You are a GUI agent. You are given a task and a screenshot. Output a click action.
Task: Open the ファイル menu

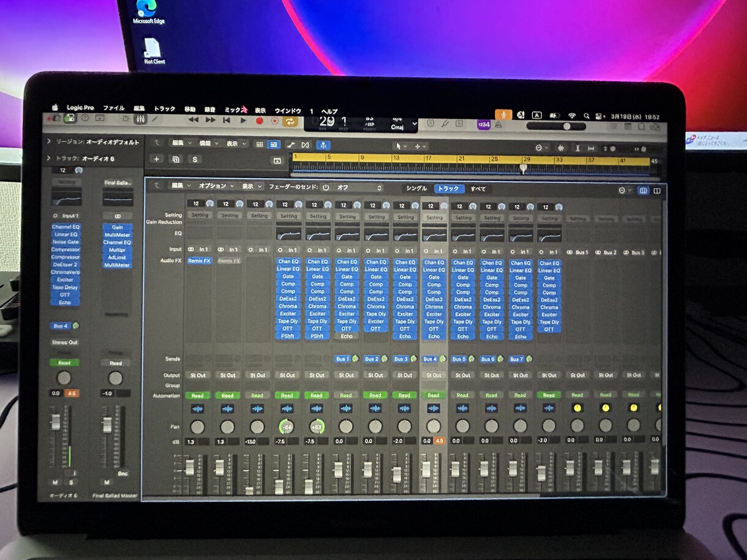[114, 108]
